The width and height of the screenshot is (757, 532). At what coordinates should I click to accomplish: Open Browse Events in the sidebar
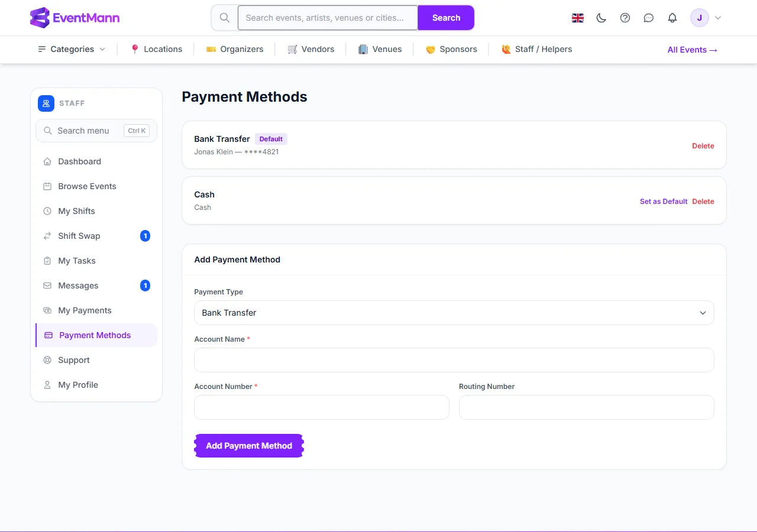tap(96, 186)
